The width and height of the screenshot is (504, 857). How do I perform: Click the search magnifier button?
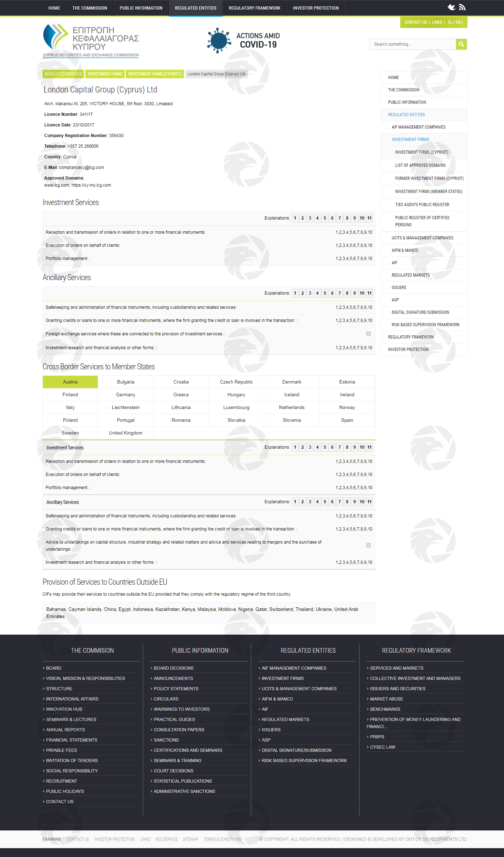click(461, 44)
